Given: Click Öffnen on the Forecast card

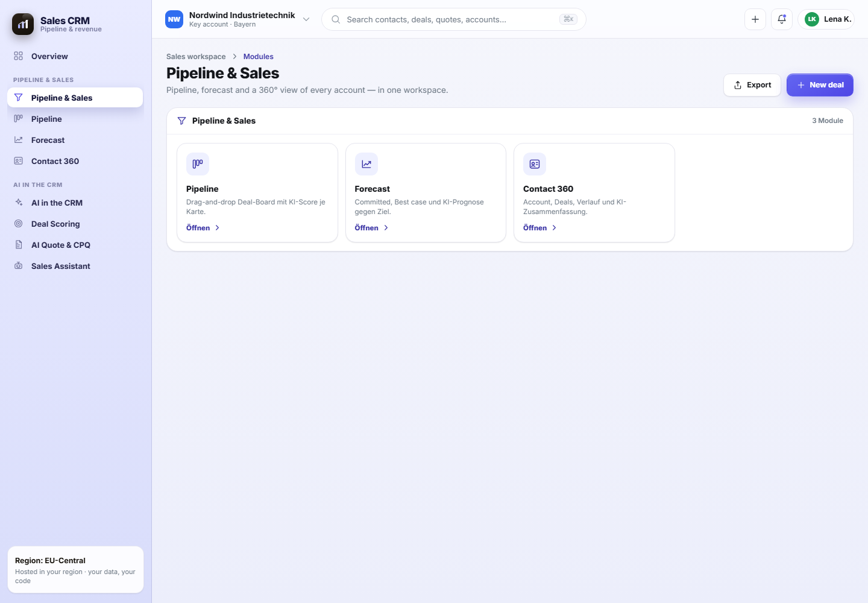Looking at the screenshot, I should [x=366, y=228].
